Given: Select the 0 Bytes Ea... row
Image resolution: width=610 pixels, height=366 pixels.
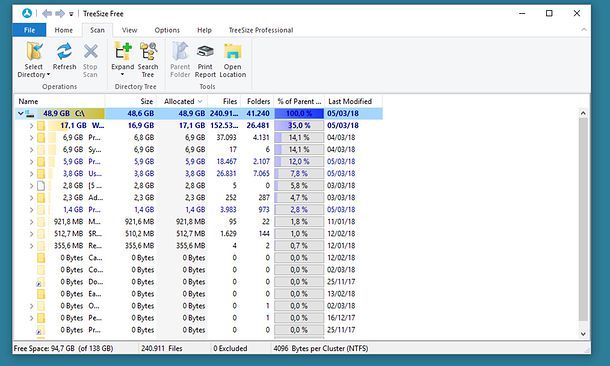Looking at the screenshot, I should click(x=198, y=294).
